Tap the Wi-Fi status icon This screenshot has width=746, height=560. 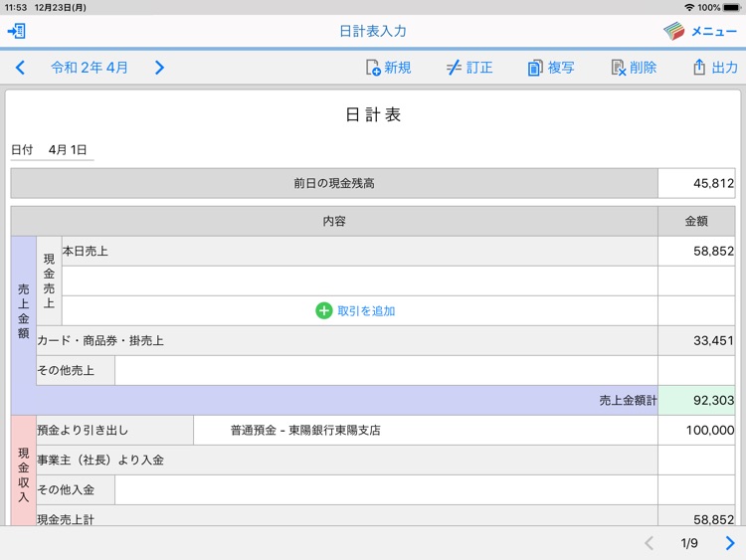tap(689, 8)
